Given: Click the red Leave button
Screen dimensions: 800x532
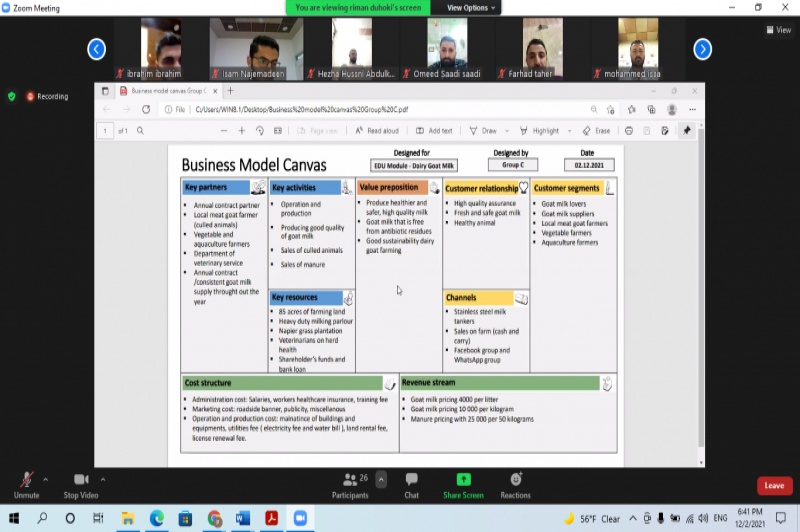Looking at the screenshot, I should tap(774, 485).
